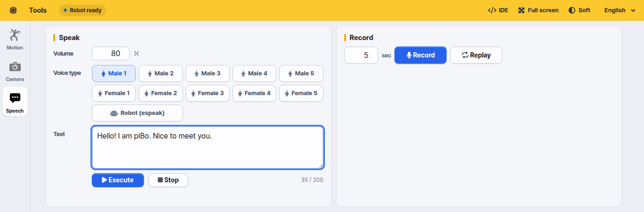Viewport: 644px width, 212px height.
Task: Click the sec unit label
Action: pos(386,56)
